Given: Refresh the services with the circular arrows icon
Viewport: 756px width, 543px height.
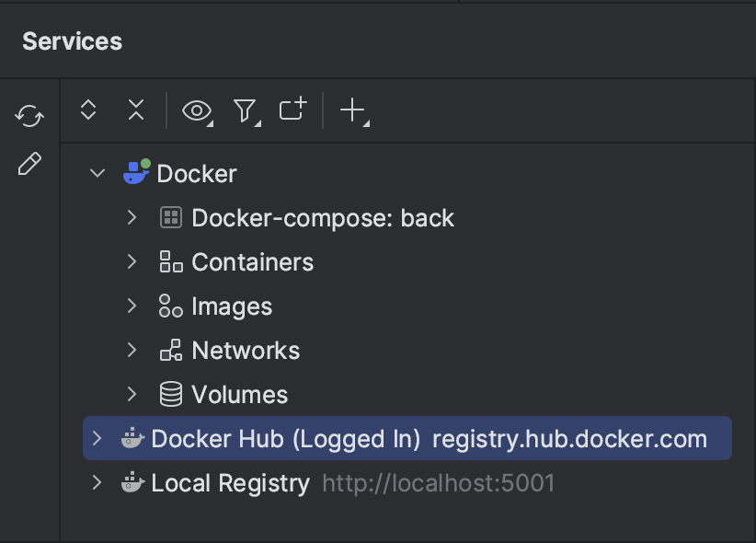Looking at the screenshot, I should (29, 117).
